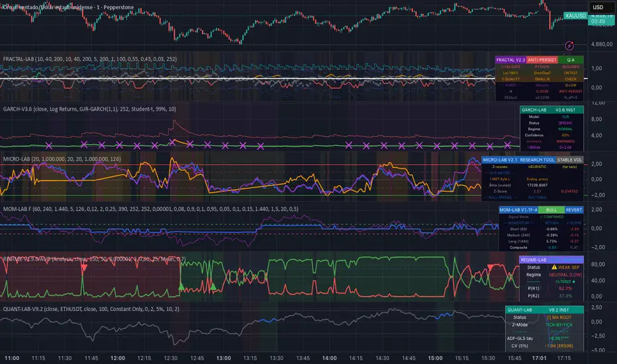Click the 14:00 label on the time axis
The image size is (617, 364).
point(330,358)
